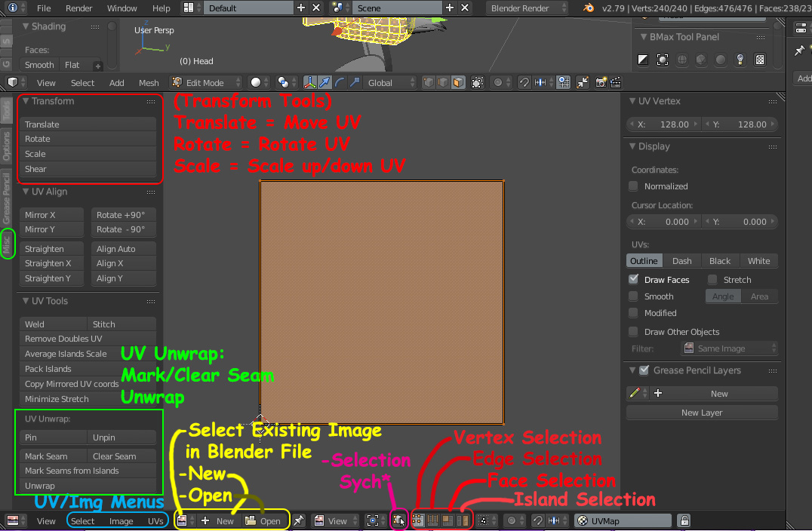Click the UVMap lock icon
812x531 pixels.
[x=684, y=520]
